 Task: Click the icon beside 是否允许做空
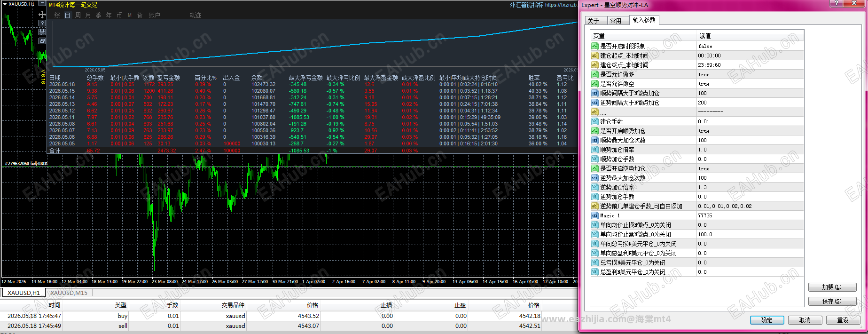595,84
